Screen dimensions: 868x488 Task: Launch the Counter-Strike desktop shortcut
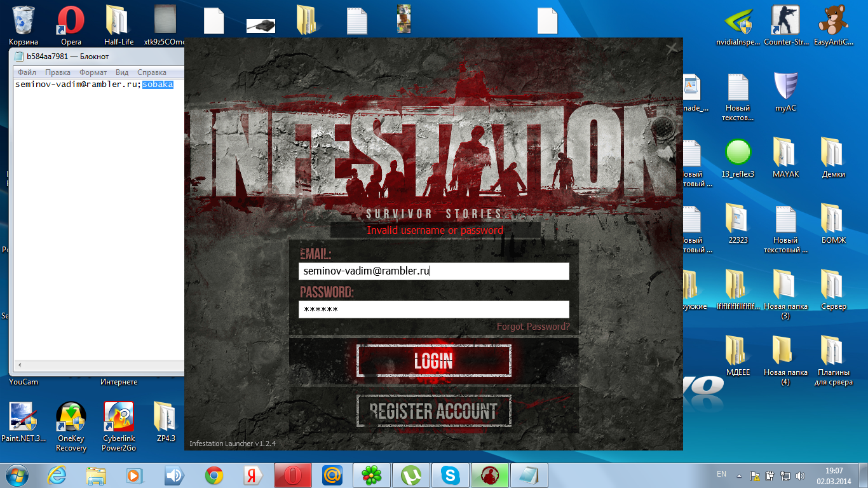(x=786, y=25)
